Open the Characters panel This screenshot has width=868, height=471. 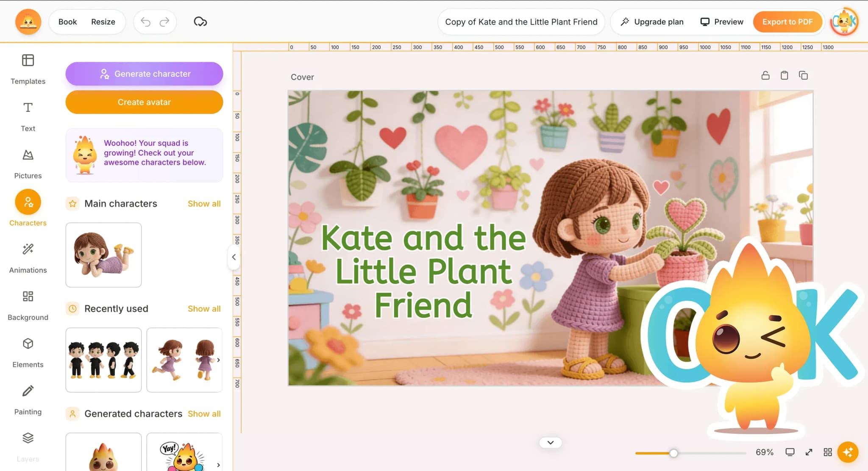click(28, 208)
